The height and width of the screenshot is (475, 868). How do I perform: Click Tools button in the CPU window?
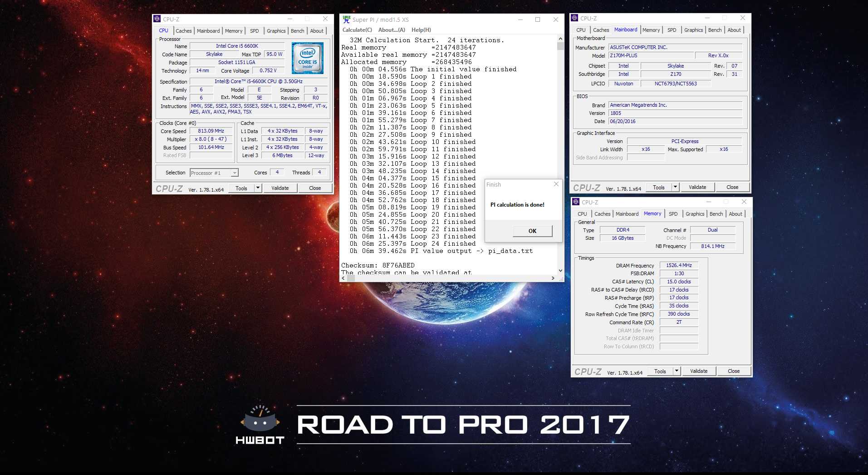[x=241, y=188]
